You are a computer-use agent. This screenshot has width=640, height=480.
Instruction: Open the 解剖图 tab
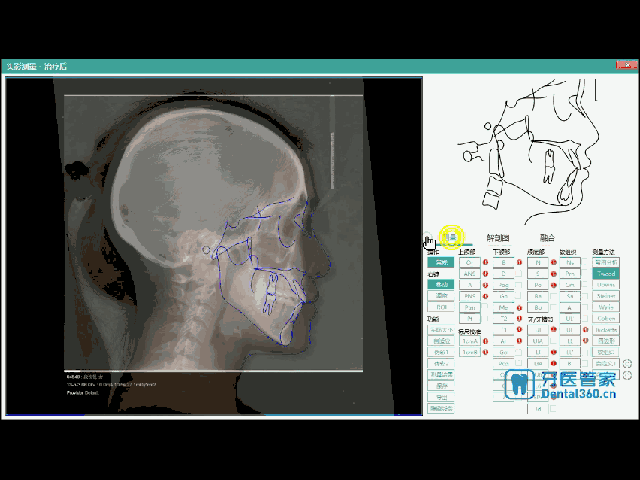(498, 238)
